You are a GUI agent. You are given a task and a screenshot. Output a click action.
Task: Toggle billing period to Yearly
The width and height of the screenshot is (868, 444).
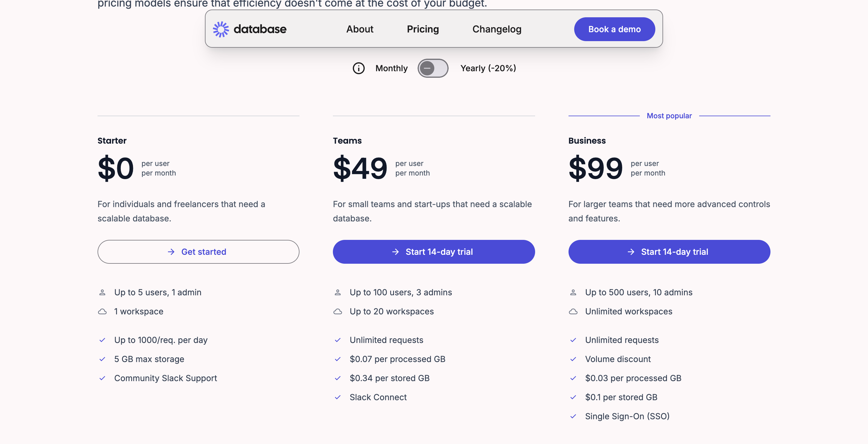tap(433, 68)
